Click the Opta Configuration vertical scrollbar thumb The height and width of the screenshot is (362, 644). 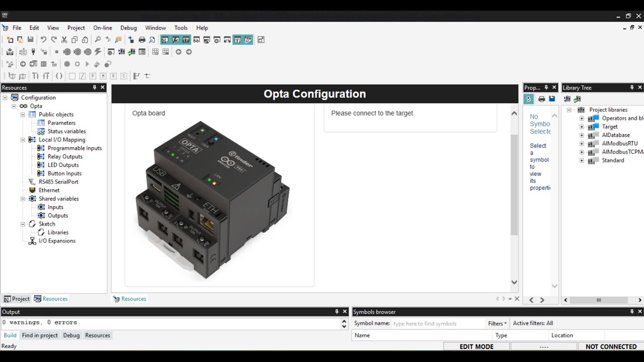(x=514, y=185)
